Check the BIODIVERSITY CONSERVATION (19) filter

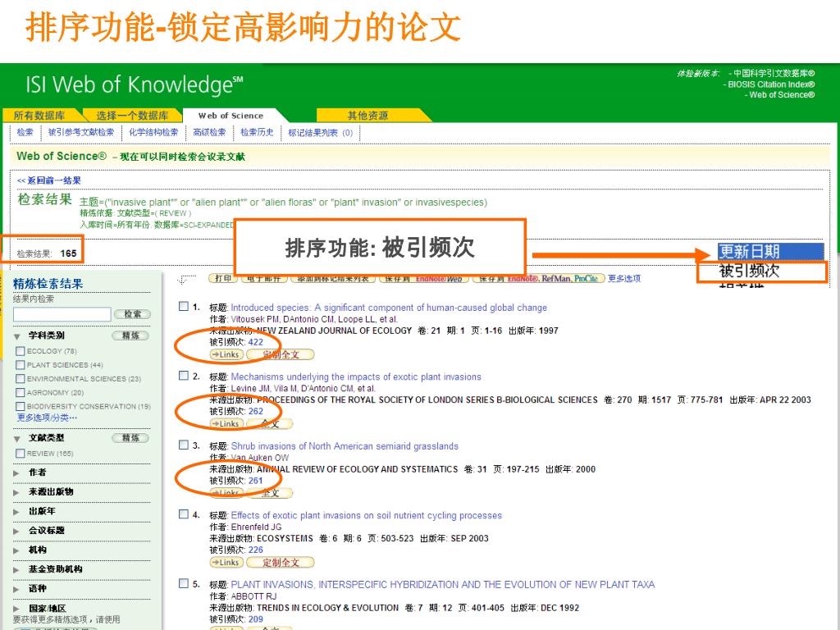[21, 407]
